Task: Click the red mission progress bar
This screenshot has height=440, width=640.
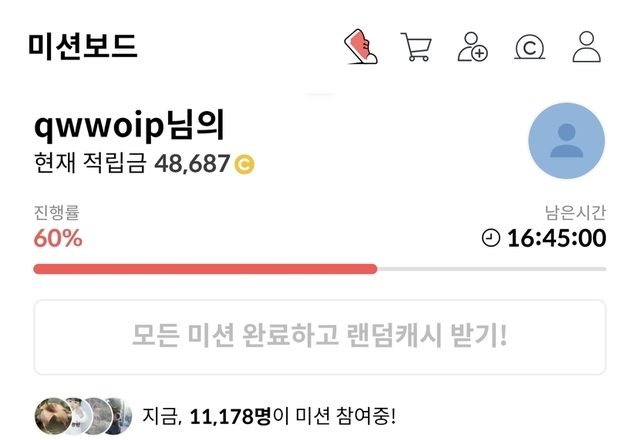Action: point(205,269)
